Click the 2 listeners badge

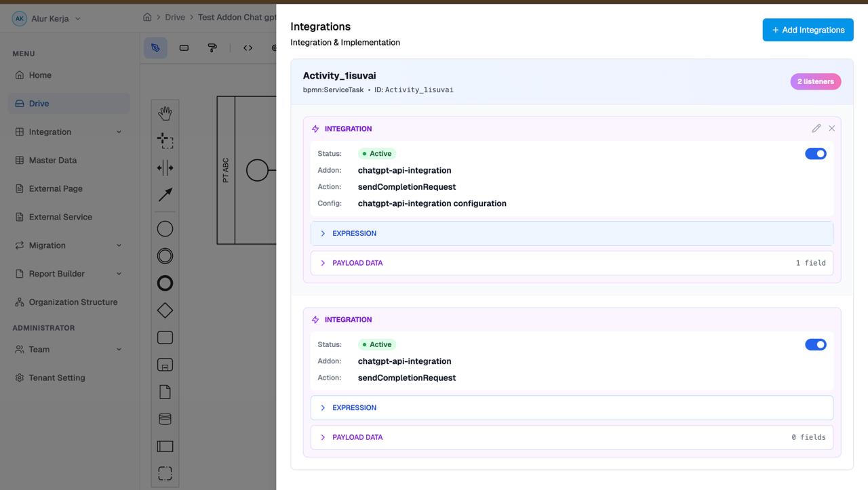815,81
